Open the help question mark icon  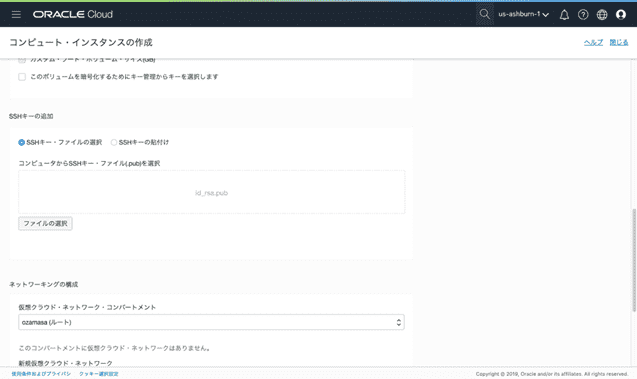(x=583, y=15)
